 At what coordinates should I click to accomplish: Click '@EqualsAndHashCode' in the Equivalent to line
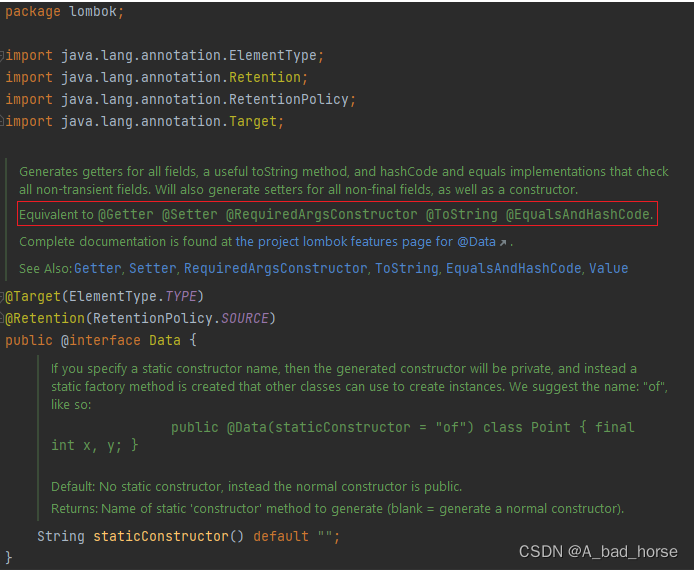click(x=578, y=214)
